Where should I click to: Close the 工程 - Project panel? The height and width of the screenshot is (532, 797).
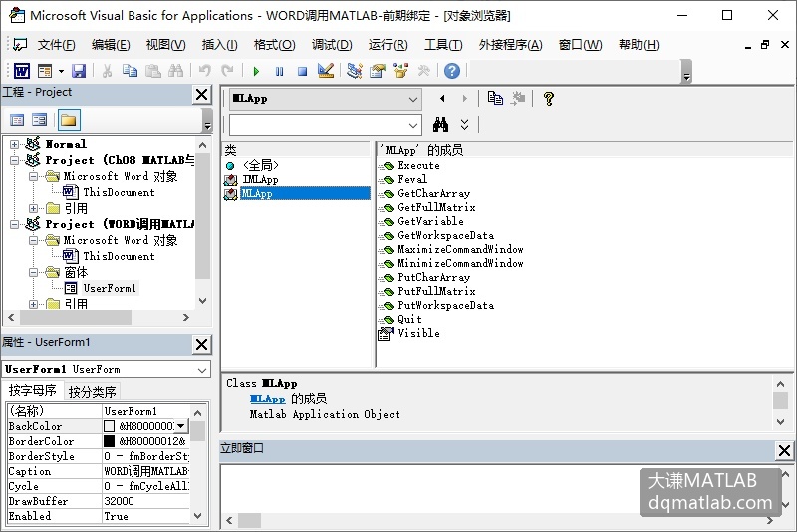click(x=202, y=94)
